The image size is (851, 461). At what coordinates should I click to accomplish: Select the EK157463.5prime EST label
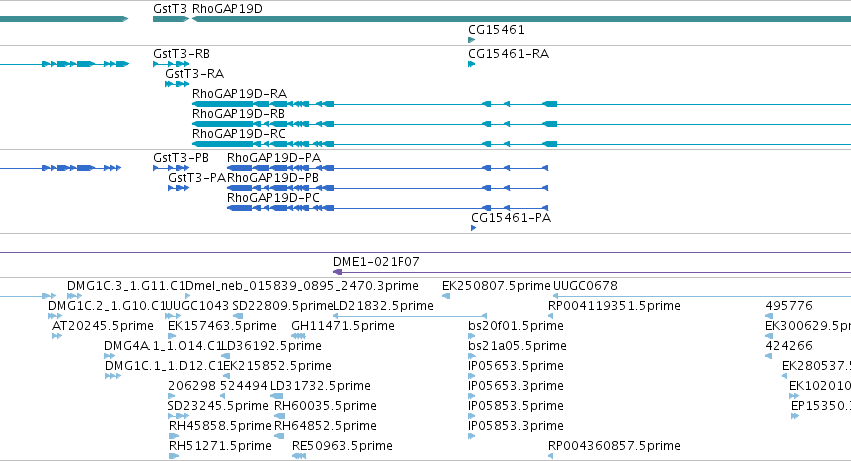pyautogui.click(x=223, y=326)
